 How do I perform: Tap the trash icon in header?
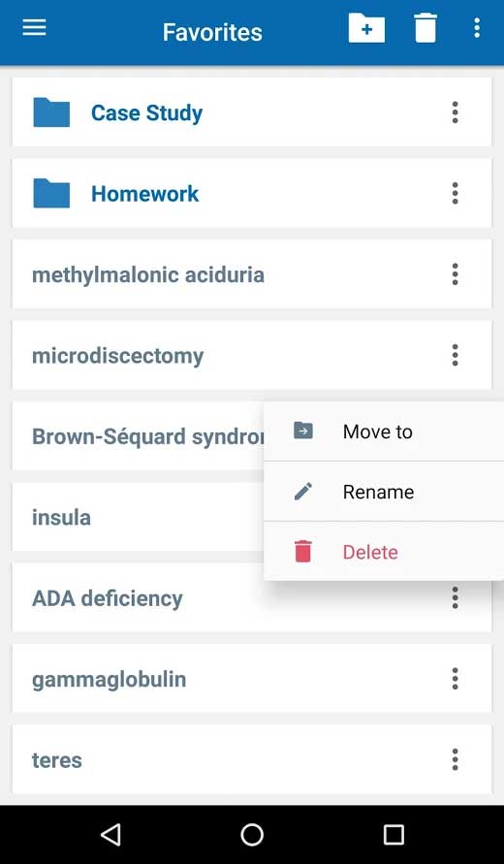pyautogui.click(x=425, y=27)
